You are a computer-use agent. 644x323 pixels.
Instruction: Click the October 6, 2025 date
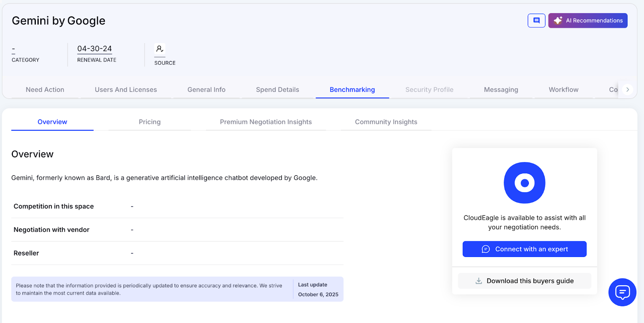318,294
